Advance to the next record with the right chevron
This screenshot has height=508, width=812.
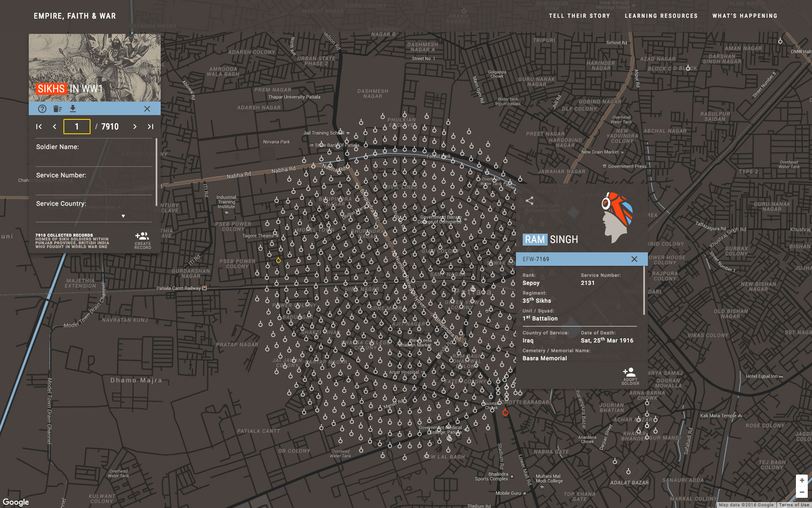[x=135, y=127]
